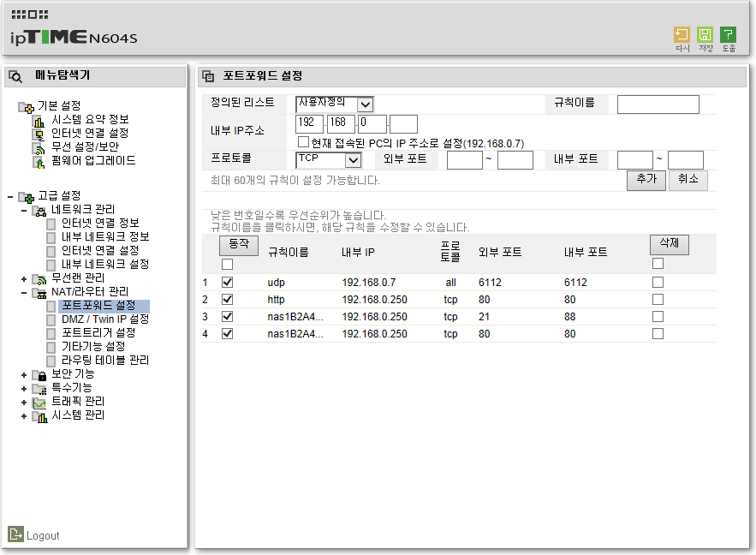This screenshot has height=555, width=756.
Task: Click the 무선 설정/보안 wireless icon
Action: [x=38, y=148]
